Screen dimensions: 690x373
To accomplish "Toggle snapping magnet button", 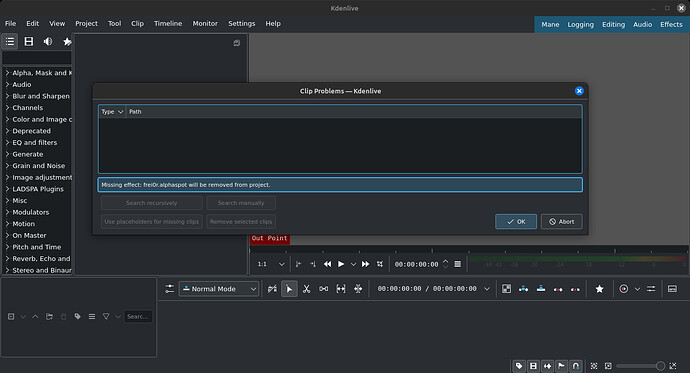I will (576, 366).
